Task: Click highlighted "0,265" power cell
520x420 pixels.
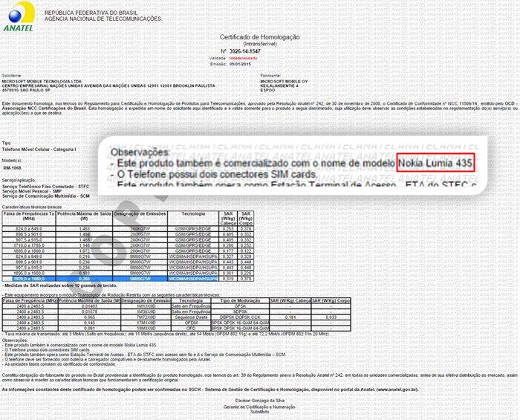Action: coord(85,279)
